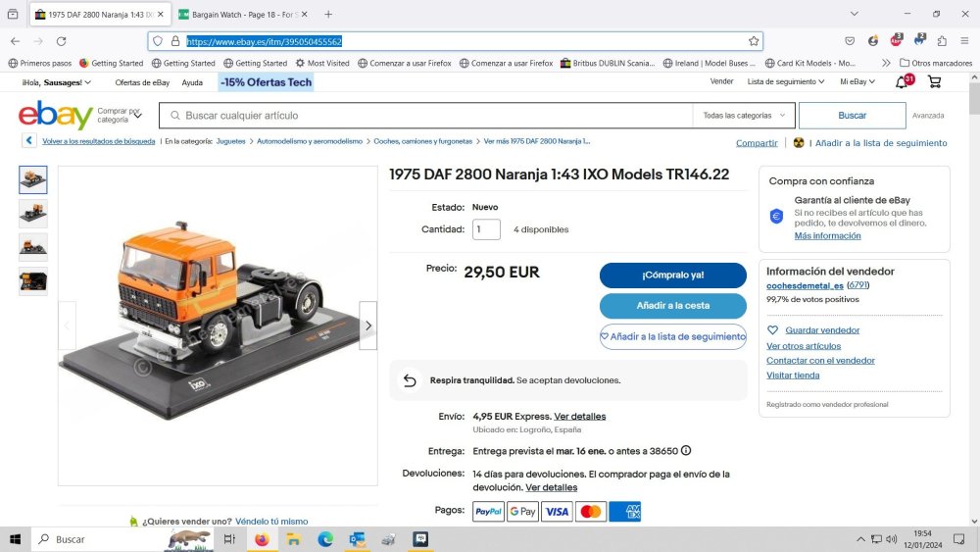Click the Avanzada search link

pos(927,116)
